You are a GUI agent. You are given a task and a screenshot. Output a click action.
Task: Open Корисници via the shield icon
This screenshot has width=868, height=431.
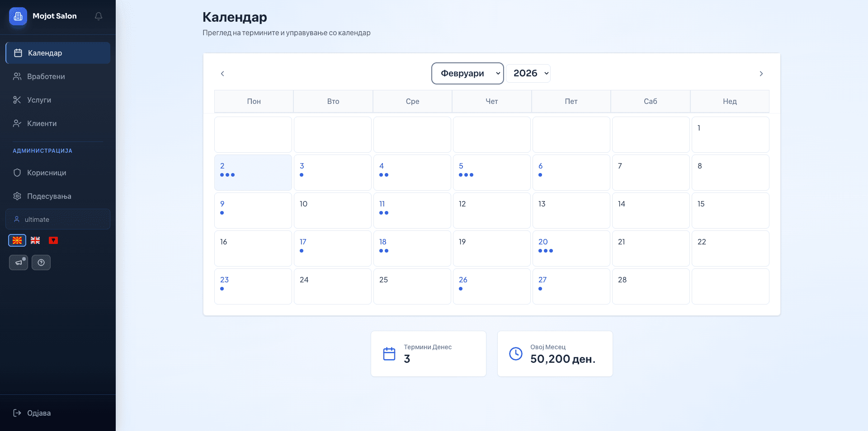(17, 173)
